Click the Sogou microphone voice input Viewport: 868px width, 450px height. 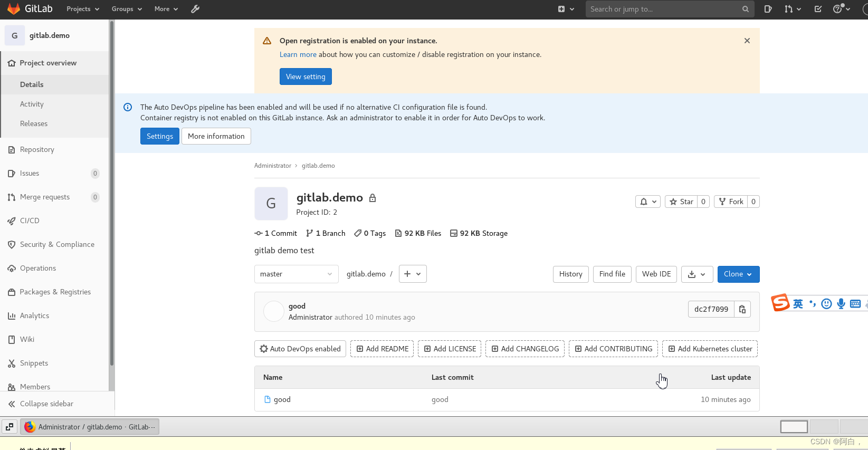click(x=841, y=303)
